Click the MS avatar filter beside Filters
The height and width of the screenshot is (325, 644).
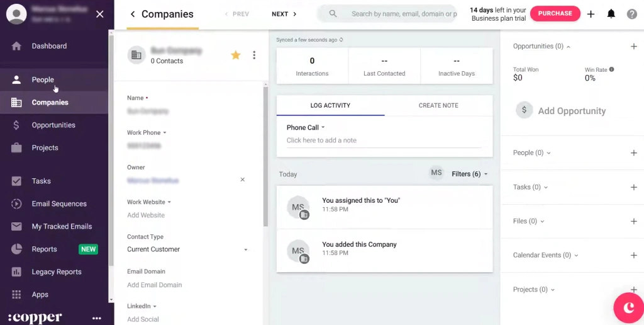pos(436,173)
